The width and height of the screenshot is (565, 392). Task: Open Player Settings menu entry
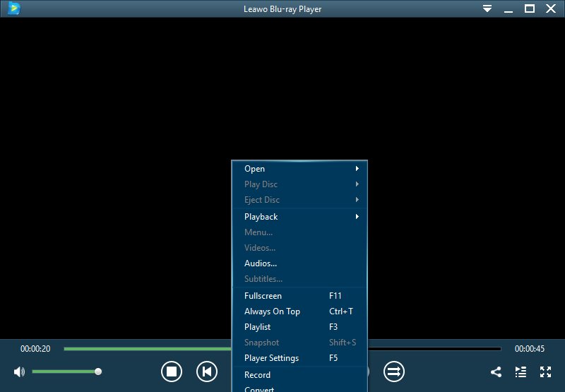click(299, 358)
